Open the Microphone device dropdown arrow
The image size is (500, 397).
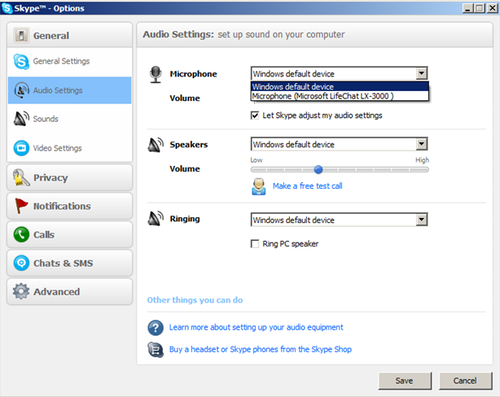(x=422, y=73)
